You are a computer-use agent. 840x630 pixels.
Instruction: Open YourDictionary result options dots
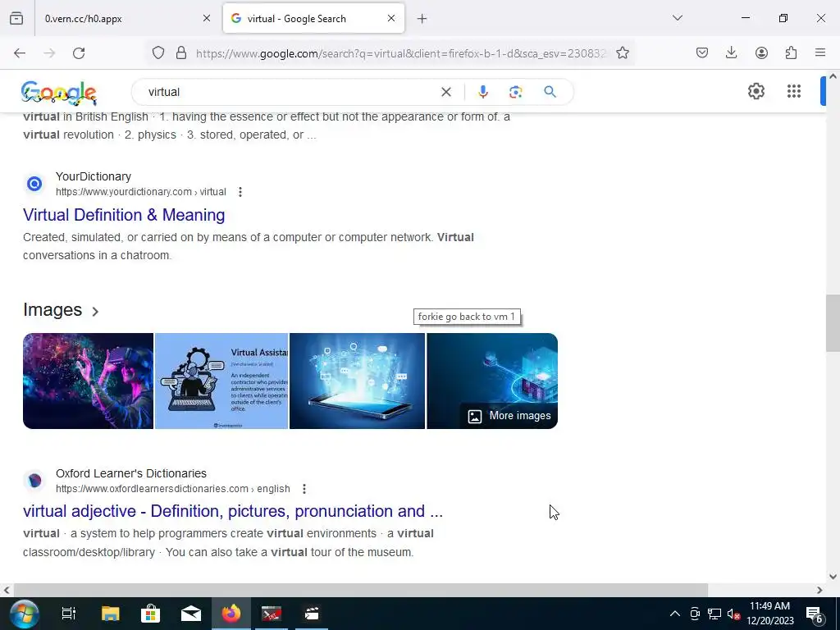point(240,192)
